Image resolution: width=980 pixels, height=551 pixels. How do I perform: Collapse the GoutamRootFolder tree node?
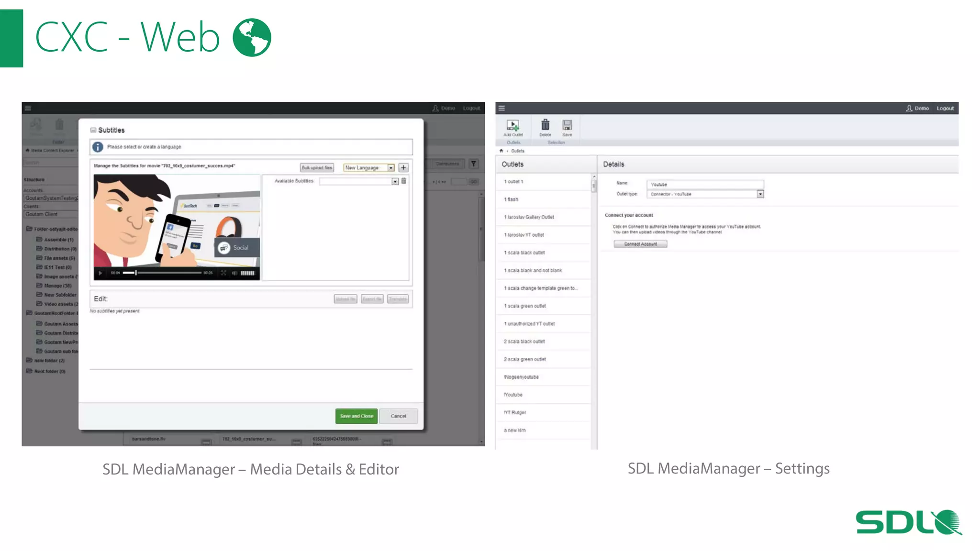click(x=29, y=313)
